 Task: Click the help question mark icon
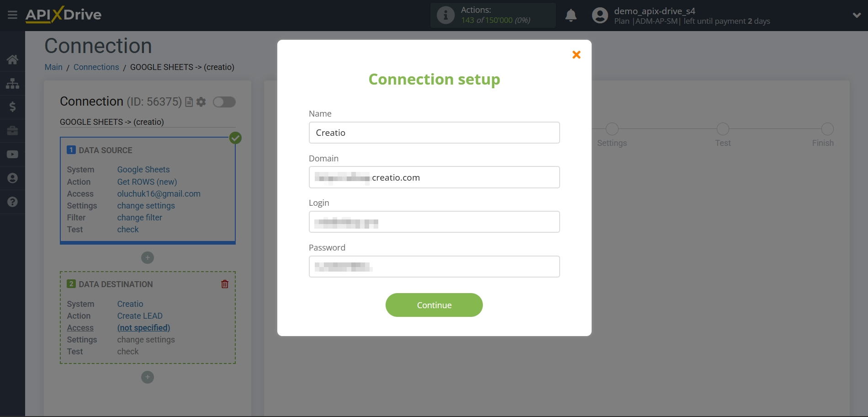12,202
